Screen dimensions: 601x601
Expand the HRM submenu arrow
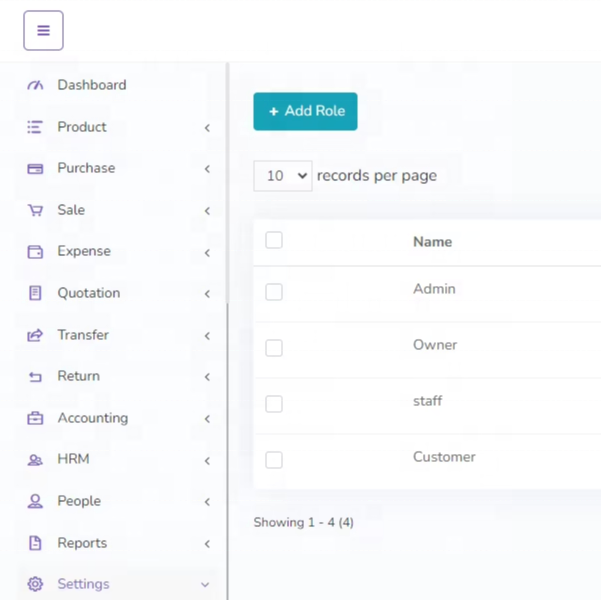tap(207, 461)
